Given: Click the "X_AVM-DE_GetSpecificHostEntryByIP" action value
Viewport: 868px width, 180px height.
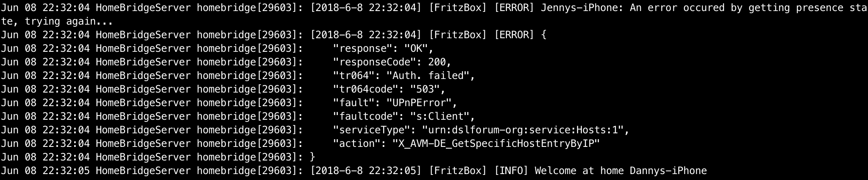Looking at the screenshot, I should [496, 143].
